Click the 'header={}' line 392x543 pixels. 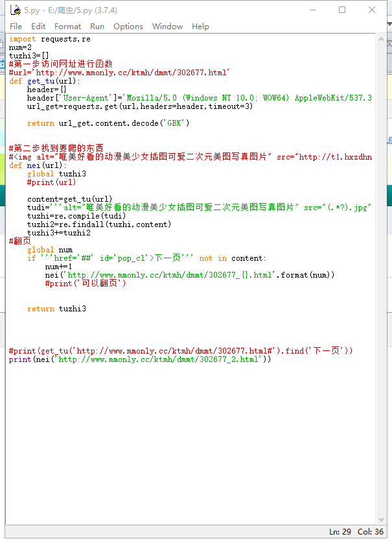click(x=47, y=90)
